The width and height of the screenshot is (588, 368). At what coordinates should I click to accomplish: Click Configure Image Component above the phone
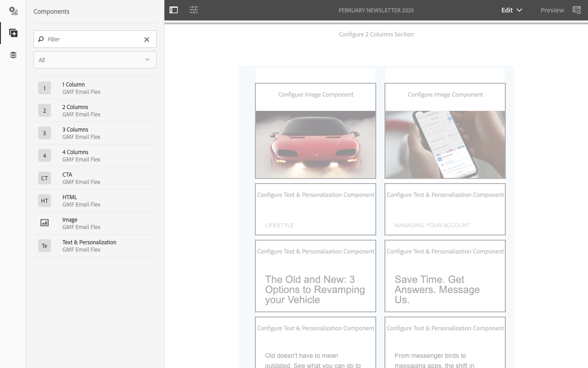coord(445,94)
